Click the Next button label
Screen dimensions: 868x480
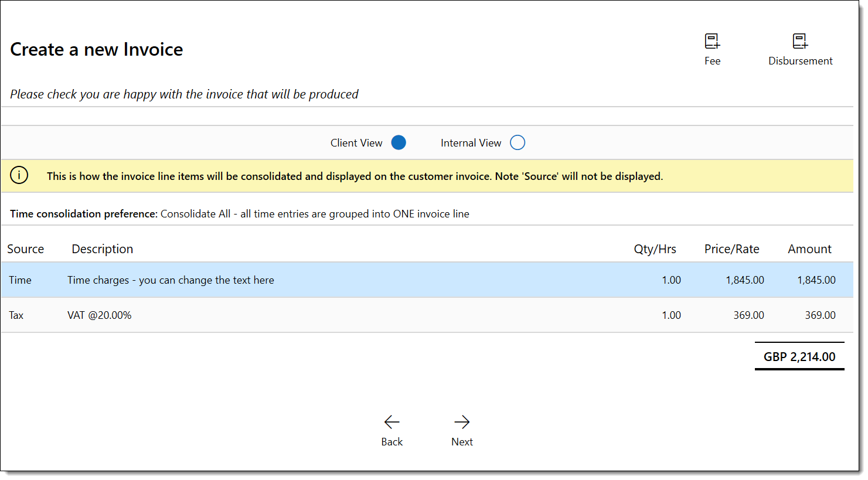pyautogui.click(x=462, y=441)
